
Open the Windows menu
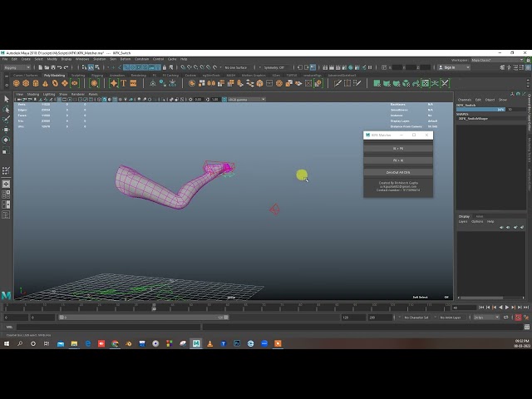click(82, 59)
